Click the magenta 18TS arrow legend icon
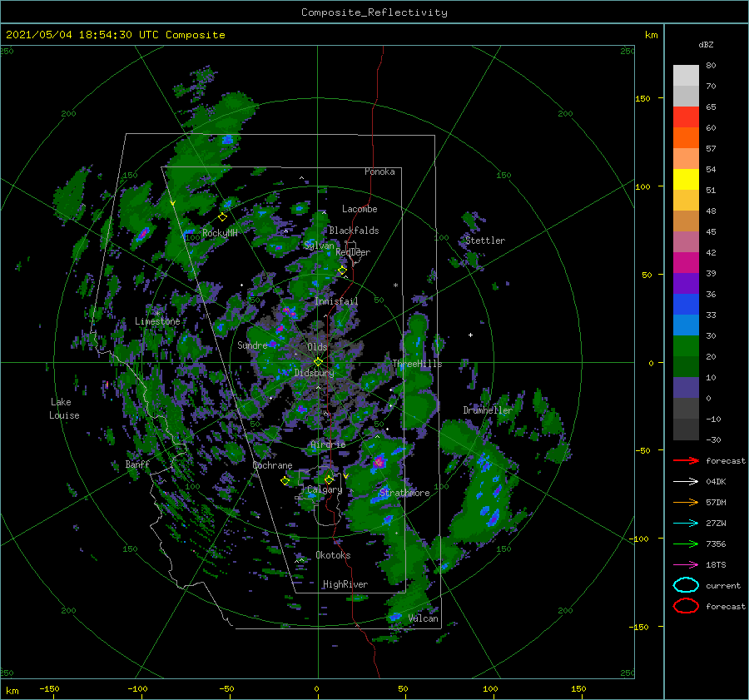Viewport: 749px width, 700px height. tap(686, 565)
